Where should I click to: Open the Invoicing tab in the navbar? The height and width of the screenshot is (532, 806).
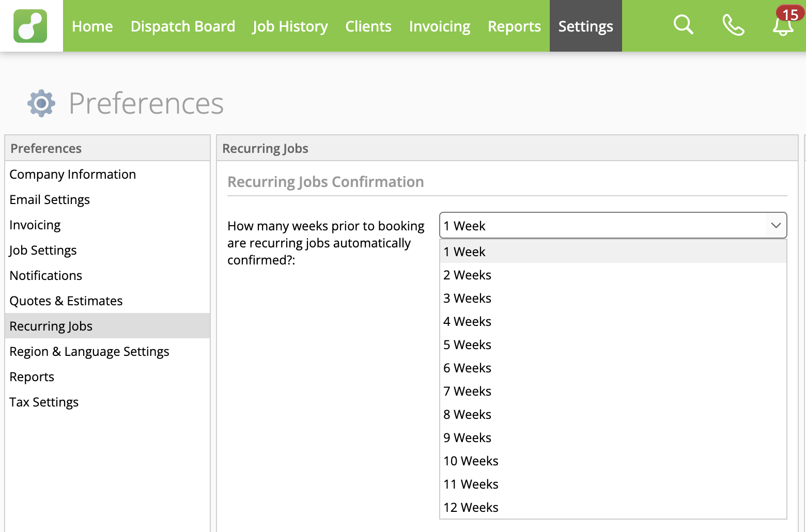click(439, 26)
